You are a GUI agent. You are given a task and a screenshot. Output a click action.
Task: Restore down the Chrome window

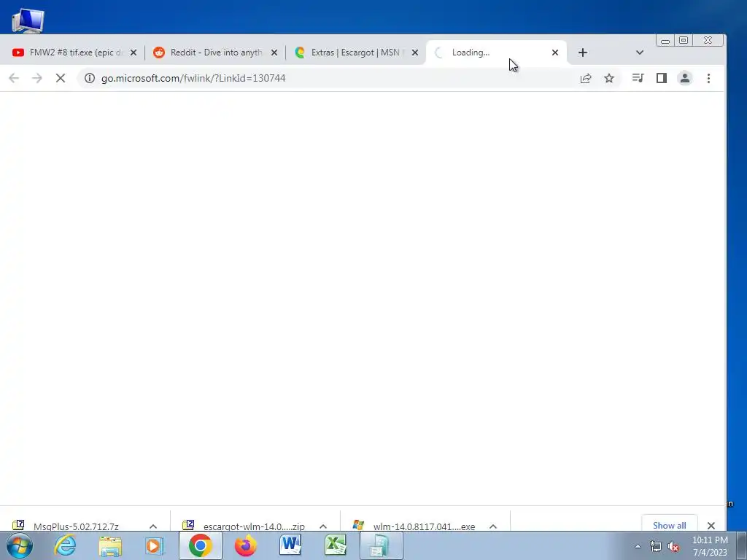tap(683, 41)
